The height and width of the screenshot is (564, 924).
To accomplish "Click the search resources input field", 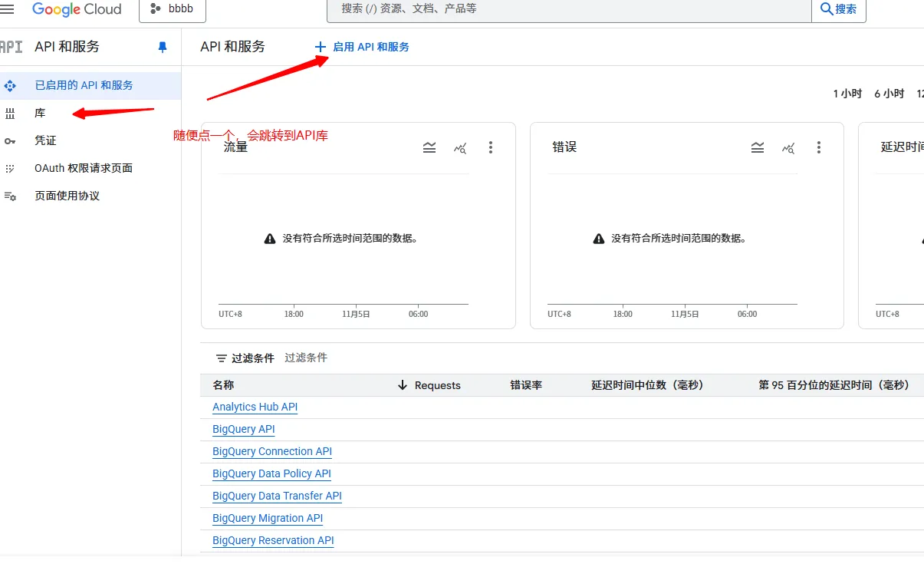I will coord(567,9).
